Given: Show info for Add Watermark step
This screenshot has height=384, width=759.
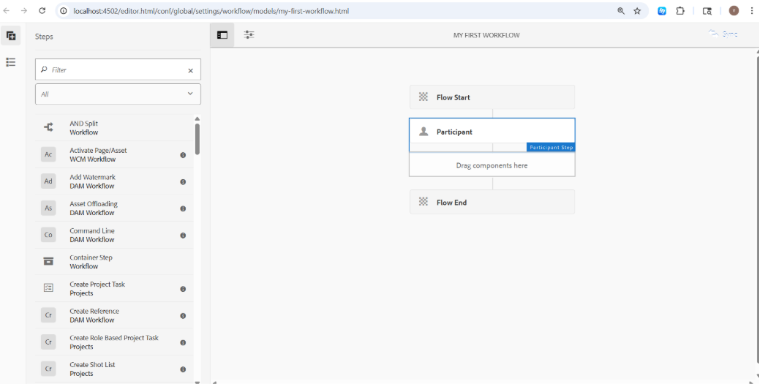Looking at the screenshot, I should click(x=183, y=182).
